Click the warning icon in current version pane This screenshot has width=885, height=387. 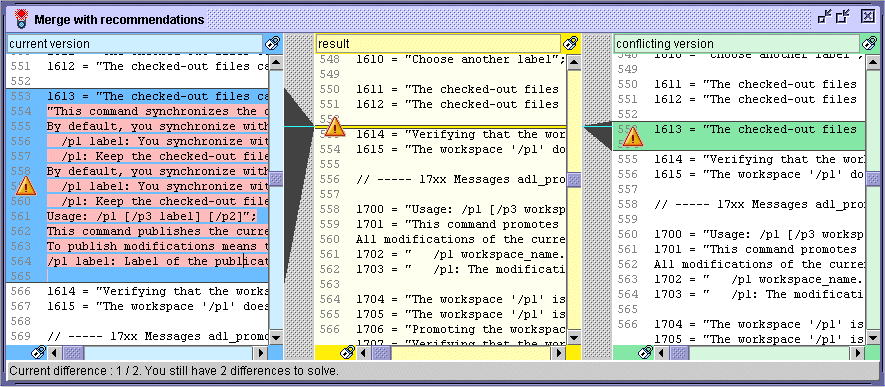(26, 186)
